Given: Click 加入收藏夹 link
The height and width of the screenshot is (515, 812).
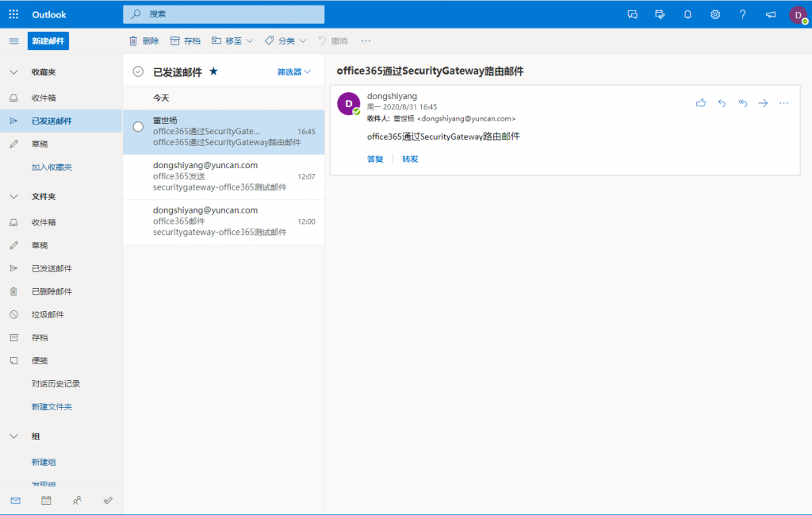Looking at the screenshot, I should tap(52, 167).
